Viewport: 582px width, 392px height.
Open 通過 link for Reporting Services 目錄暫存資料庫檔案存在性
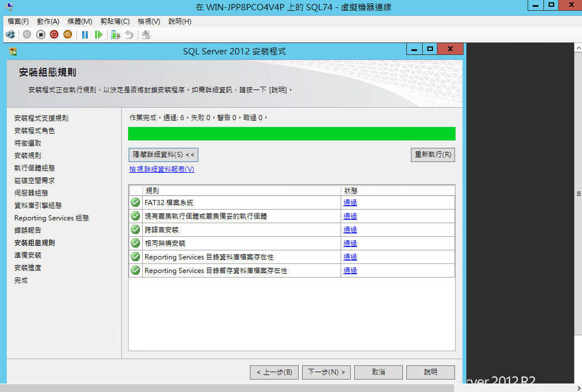point(350,270)
